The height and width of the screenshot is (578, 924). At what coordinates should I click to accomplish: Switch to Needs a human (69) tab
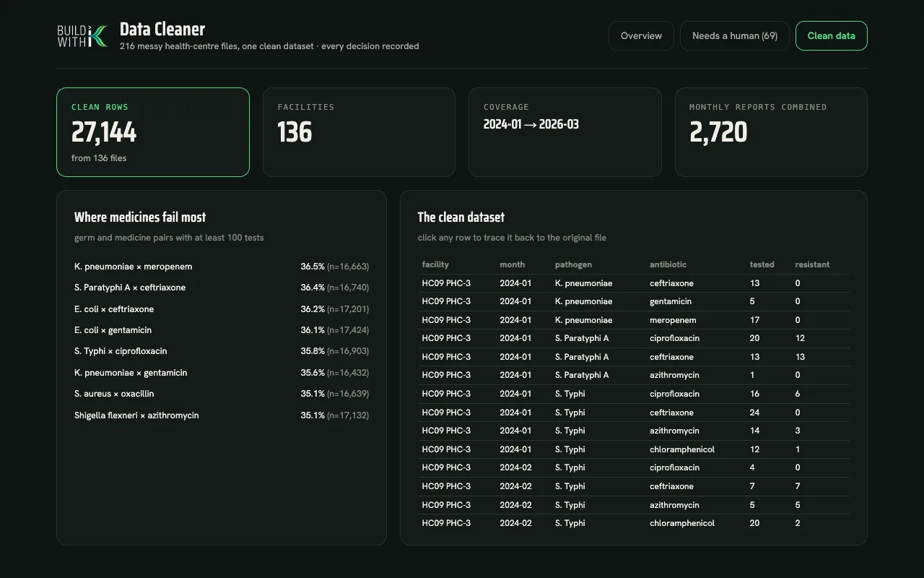(x=735, y=36)
